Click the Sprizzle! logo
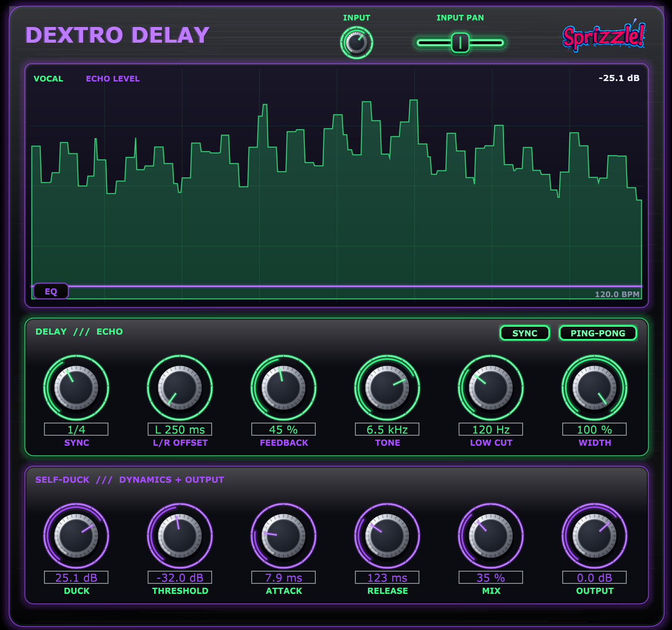The height and width of the screenshot is (630, 672). 603,36
